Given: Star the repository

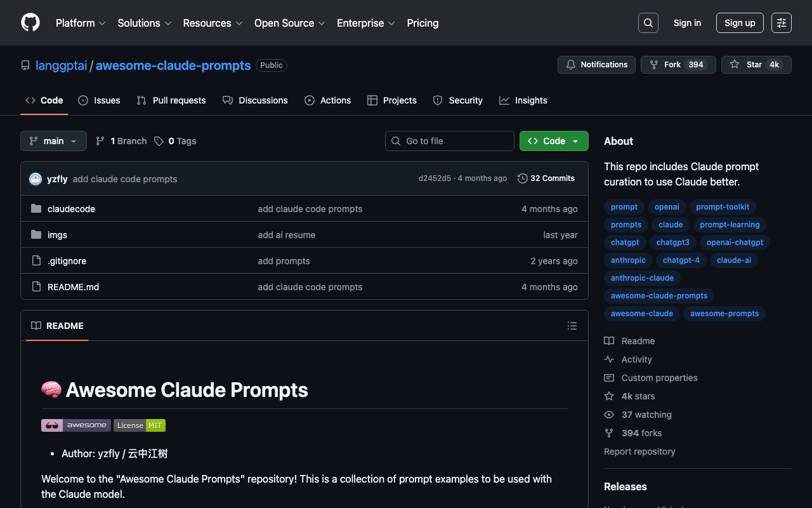Looking at the screenshot, I should click(746, 65).
